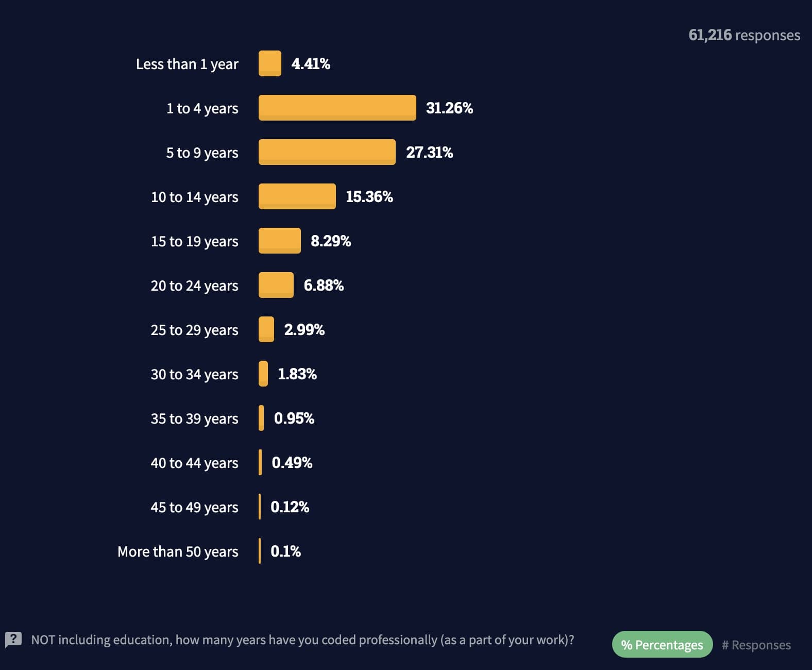Click the survey question text
Image resolution: width=812 pixels, height=670 pixels.
(x=302, y=640)
